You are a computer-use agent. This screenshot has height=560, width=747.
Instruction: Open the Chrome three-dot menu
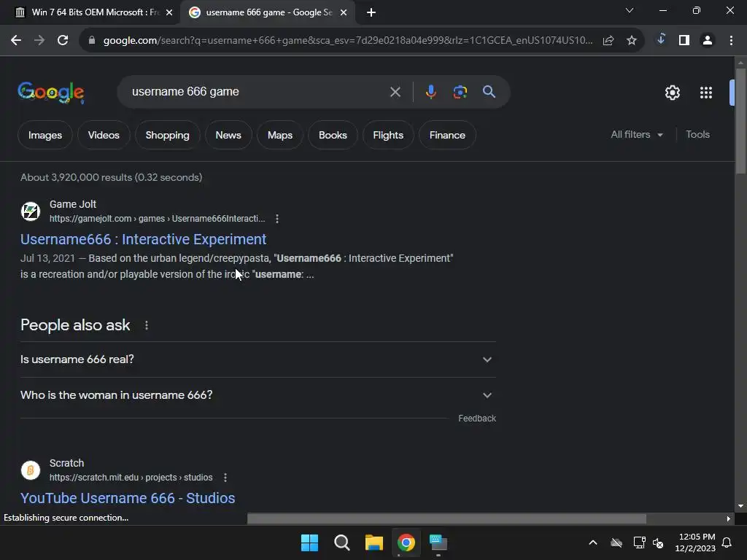pos(731,41)
